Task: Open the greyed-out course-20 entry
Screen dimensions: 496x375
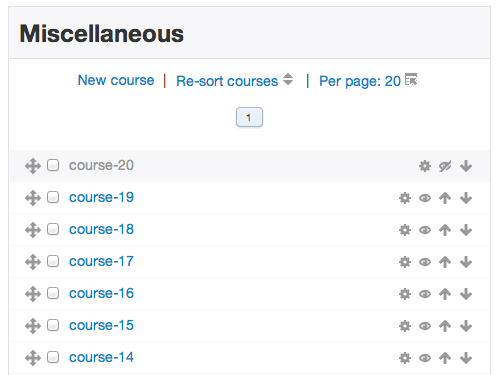Action: (x=101, y=165)
